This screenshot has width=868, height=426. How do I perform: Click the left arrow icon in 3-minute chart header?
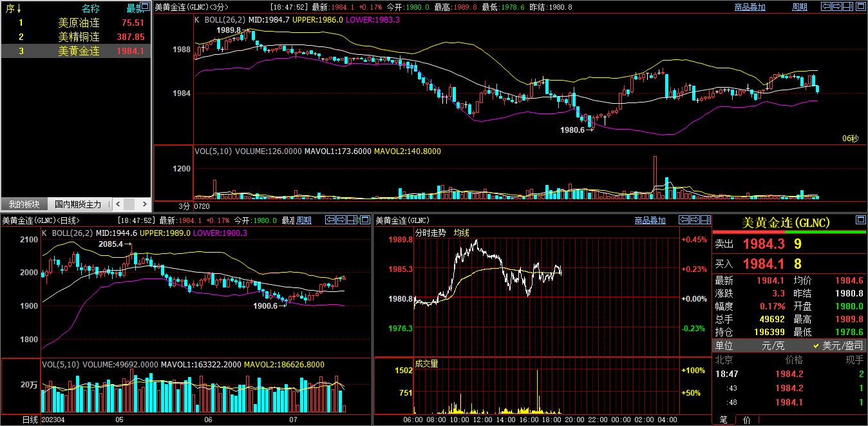pos(827,6)
